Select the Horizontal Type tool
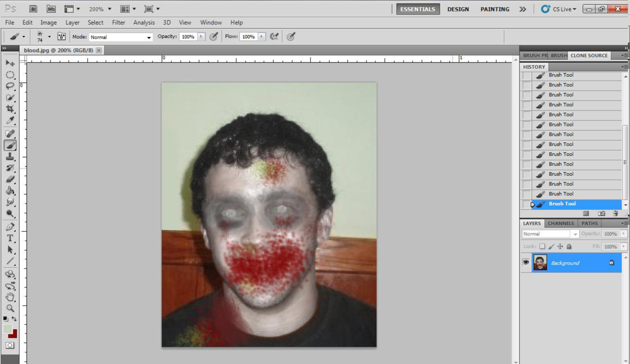630x364 pixels. point(10,238)
